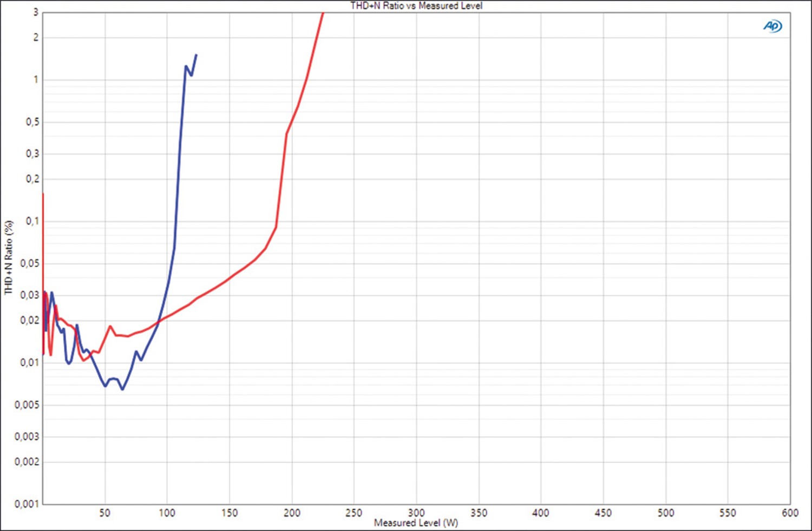Select the graph title THD+N Ratio vs Measured Level
Viewport: 812px width, 531px height.
[x=416, y=6]
